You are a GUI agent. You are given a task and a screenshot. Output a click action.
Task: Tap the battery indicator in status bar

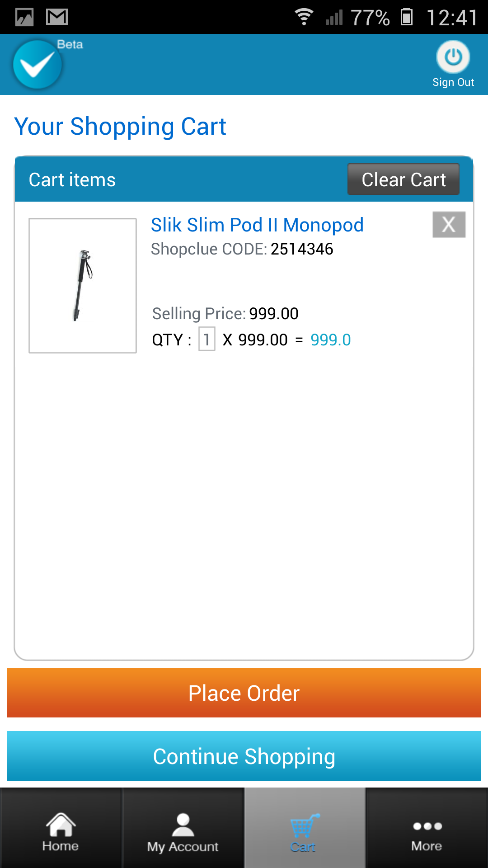[x=407, y=17]
